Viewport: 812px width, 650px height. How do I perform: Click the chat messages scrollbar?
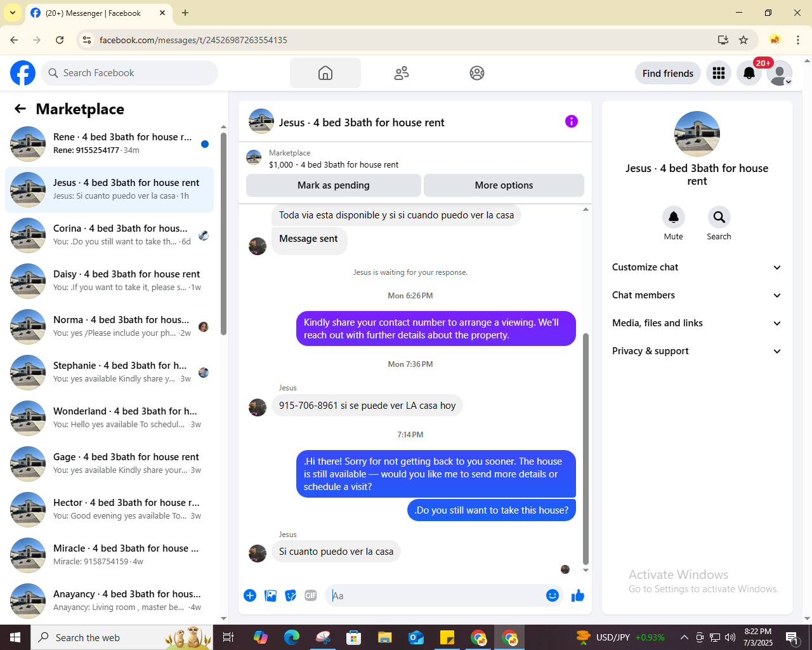[586, 449]
